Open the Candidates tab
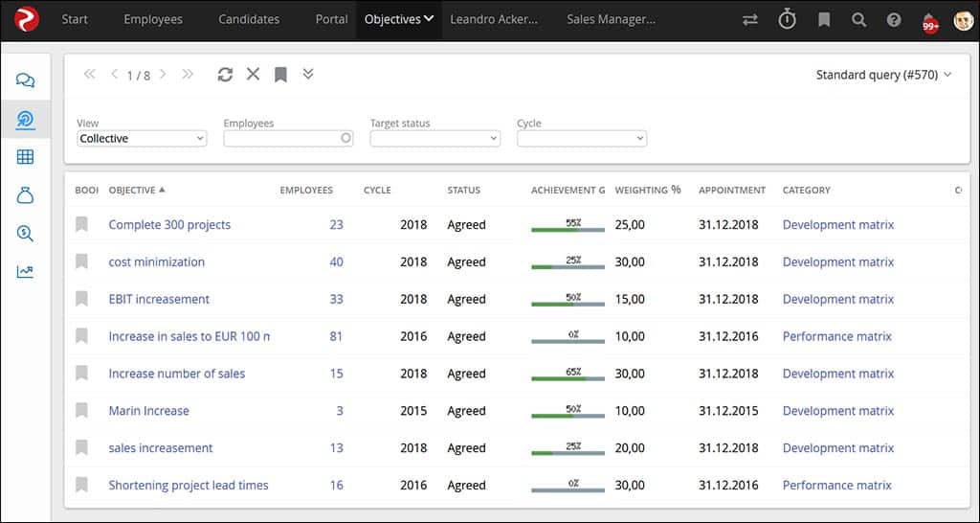The width and height of the screenshot is (980, 523). pyautogui.click(x=249, y=19)
